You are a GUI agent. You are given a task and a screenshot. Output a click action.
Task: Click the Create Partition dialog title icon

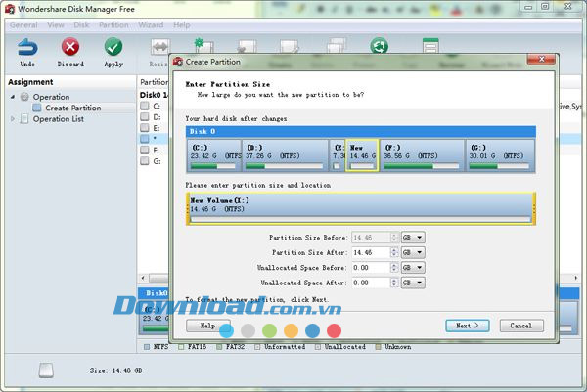coord(178,62)
